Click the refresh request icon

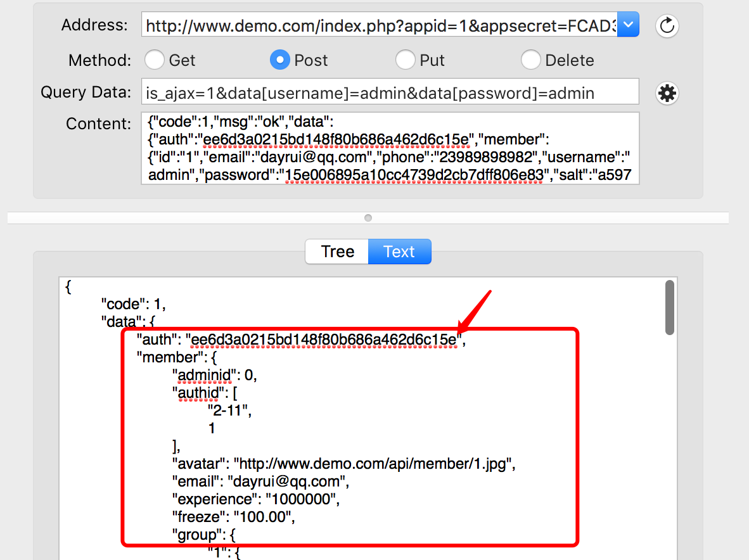coord(667,26)
